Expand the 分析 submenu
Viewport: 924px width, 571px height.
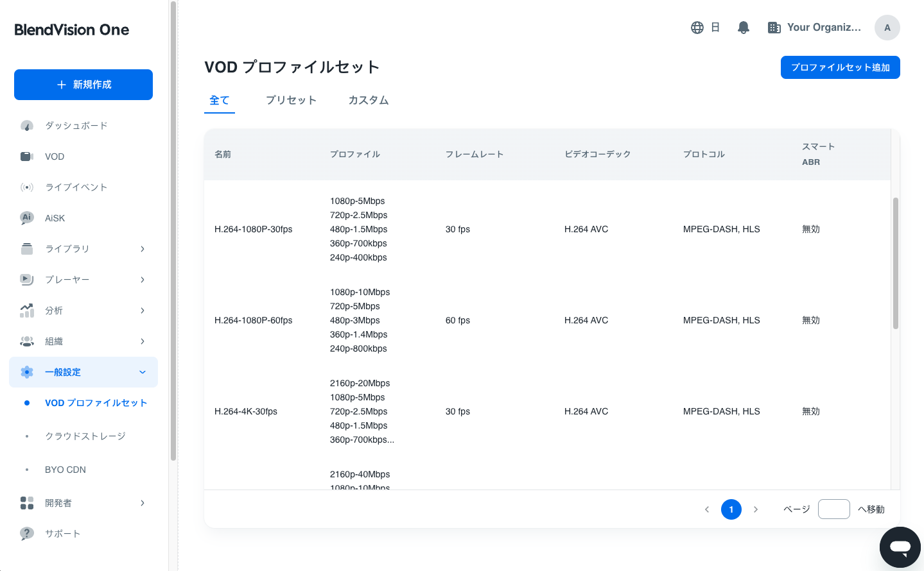point(143,311)
